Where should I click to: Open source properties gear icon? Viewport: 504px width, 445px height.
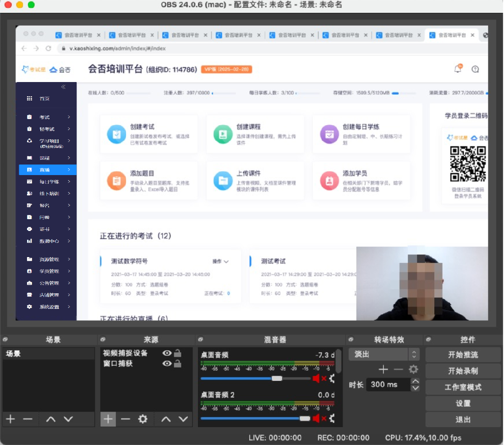[x=143, y=419]
